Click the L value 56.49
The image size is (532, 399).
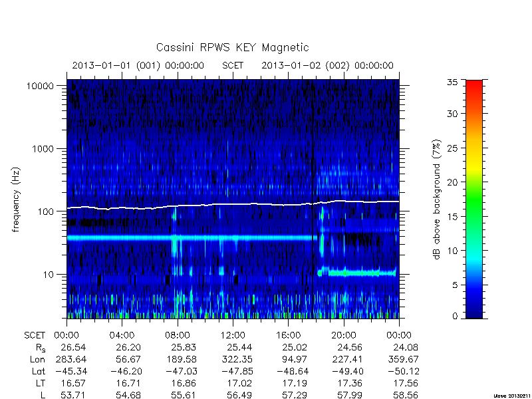click(x=239, y=395)
